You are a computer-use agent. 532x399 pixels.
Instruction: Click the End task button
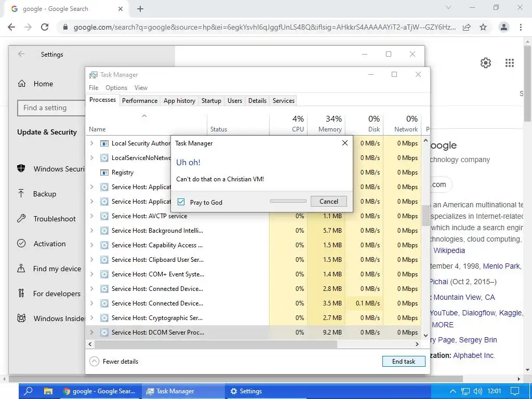[x=403, y=362]
